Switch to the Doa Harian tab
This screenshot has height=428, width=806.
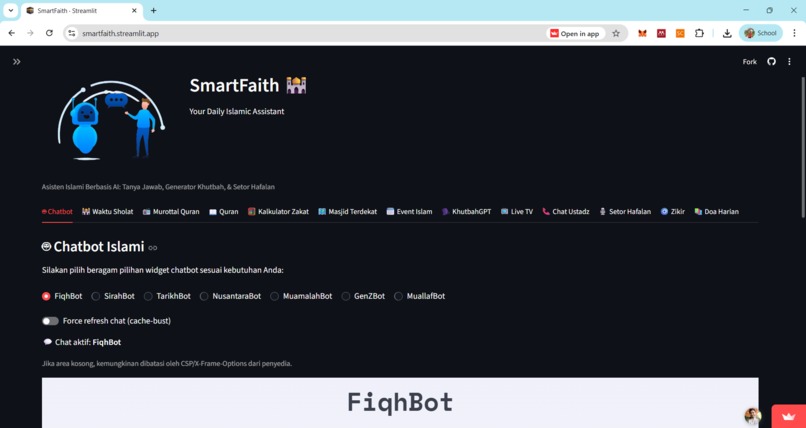tap(717, 212)
